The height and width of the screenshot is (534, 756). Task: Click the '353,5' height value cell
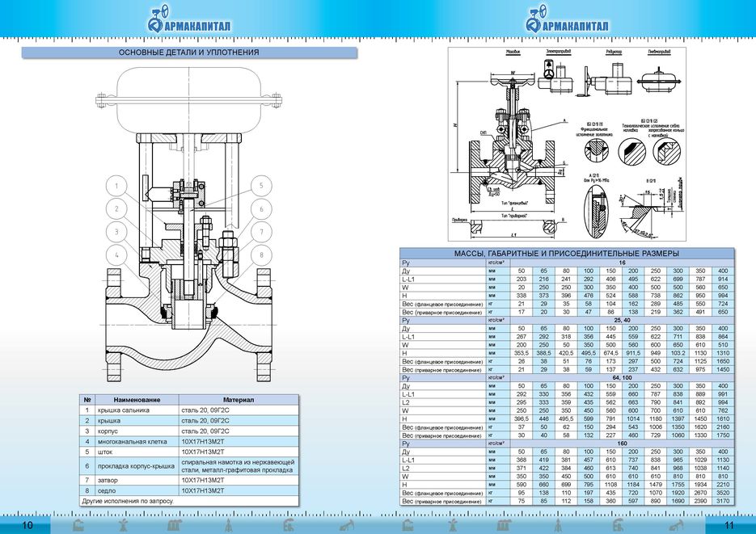pos(522,353)
